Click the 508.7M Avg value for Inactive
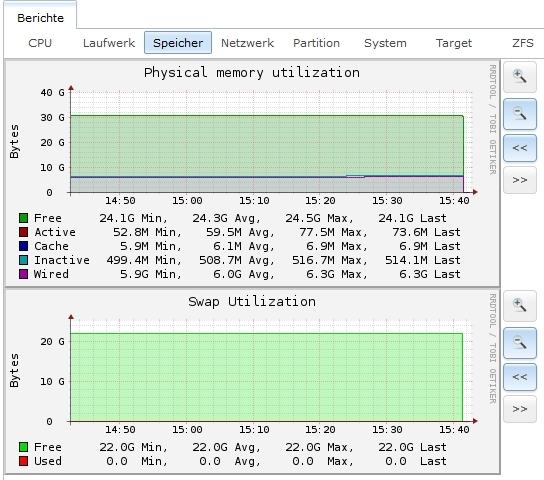Viewport: 544px width, 480px height. point(237,260)
